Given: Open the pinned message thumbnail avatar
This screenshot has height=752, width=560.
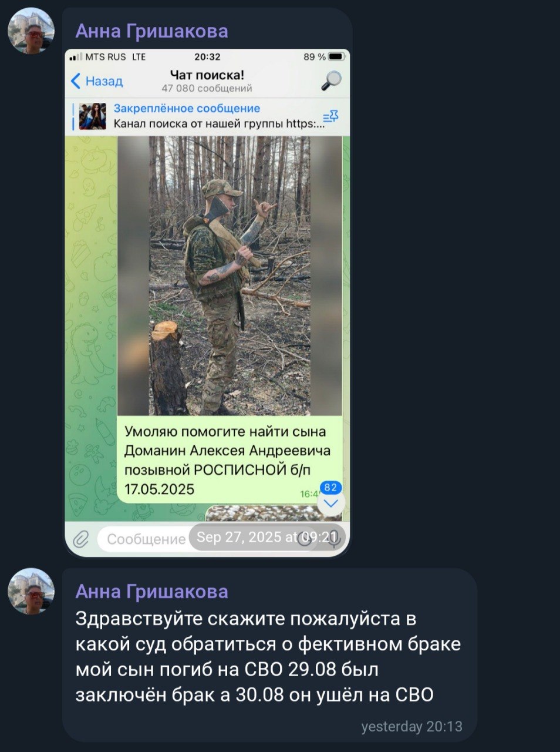Looking at the screenshot, I should pos(93,116).
